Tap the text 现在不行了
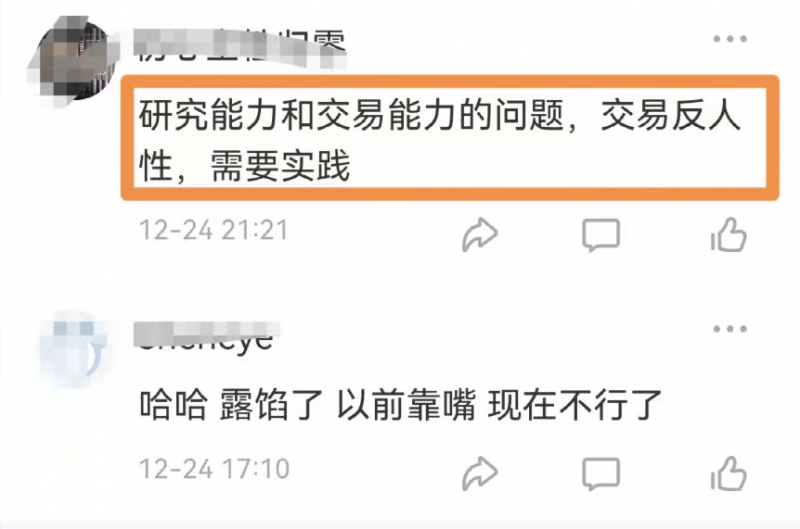Image resolution: width=800 pixels, height=529 pixels. point(574,405)
